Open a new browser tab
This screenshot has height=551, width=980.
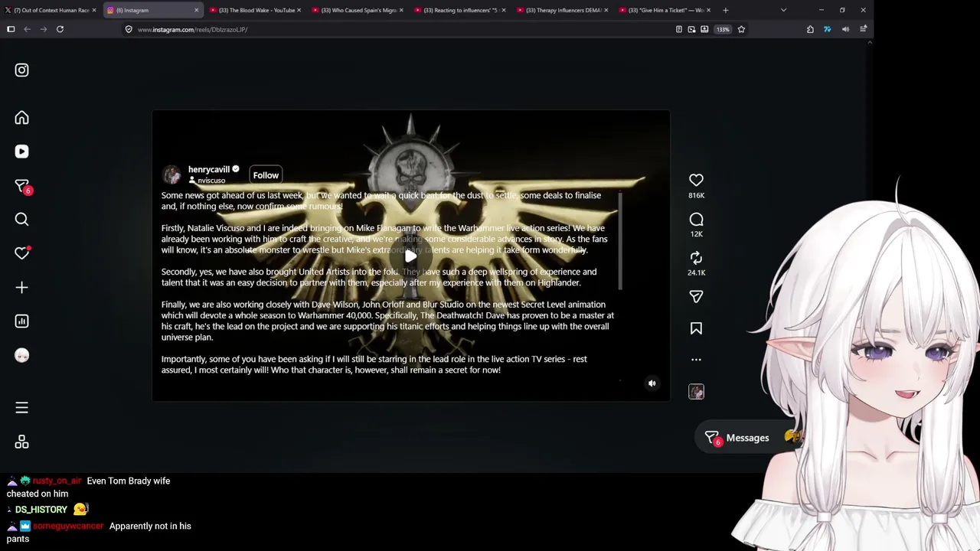pyautogui.click(x=725, y=10)
